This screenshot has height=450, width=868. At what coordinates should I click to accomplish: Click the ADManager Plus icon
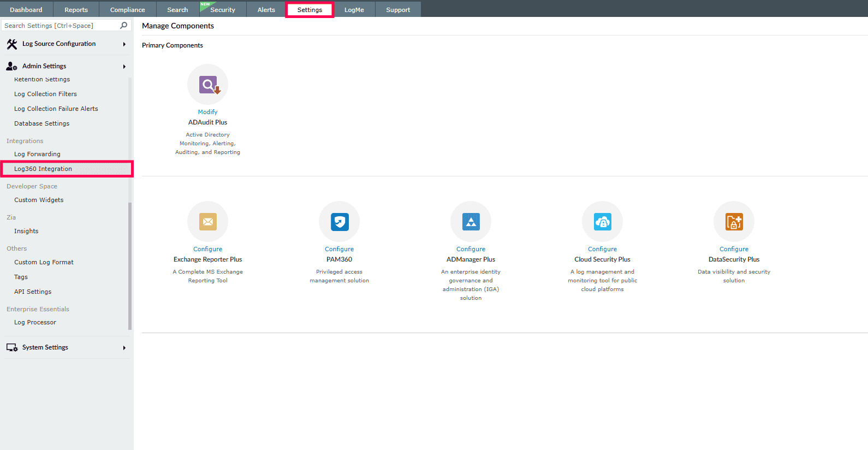click(471, 222)
